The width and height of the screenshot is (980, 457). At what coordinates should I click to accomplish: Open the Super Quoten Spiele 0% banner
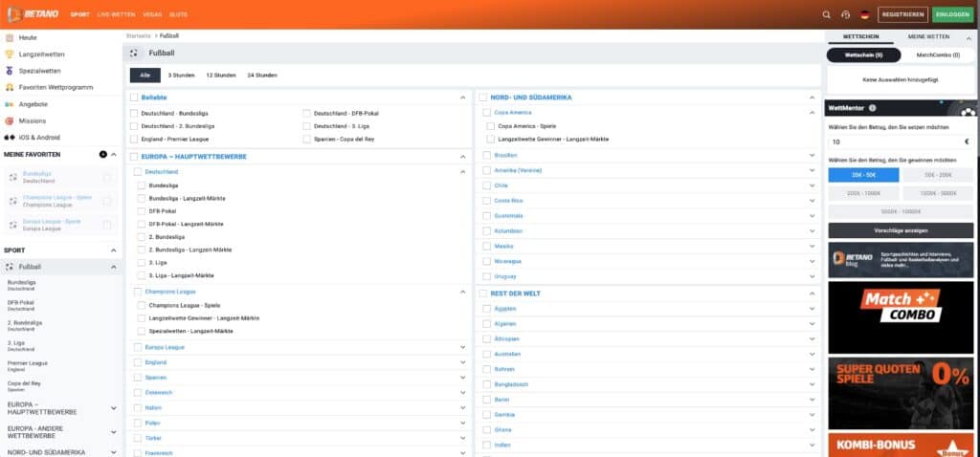point(901,393)
